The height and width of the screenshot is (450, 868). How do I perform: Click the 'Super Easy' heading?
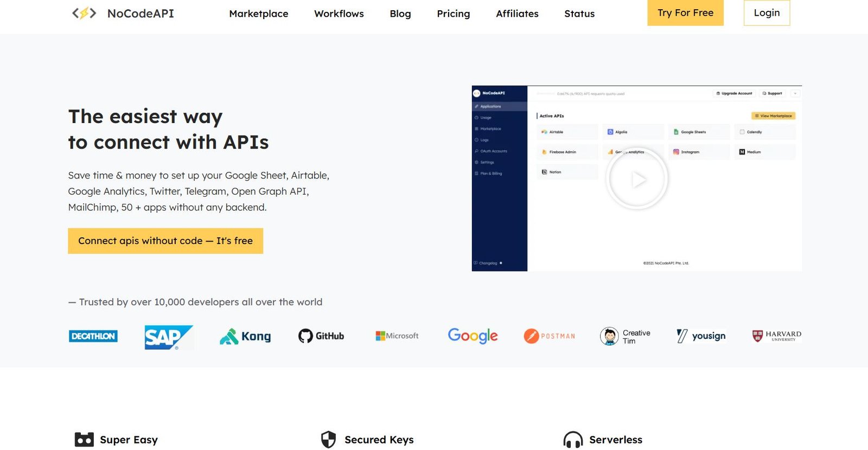coord(129,440)
